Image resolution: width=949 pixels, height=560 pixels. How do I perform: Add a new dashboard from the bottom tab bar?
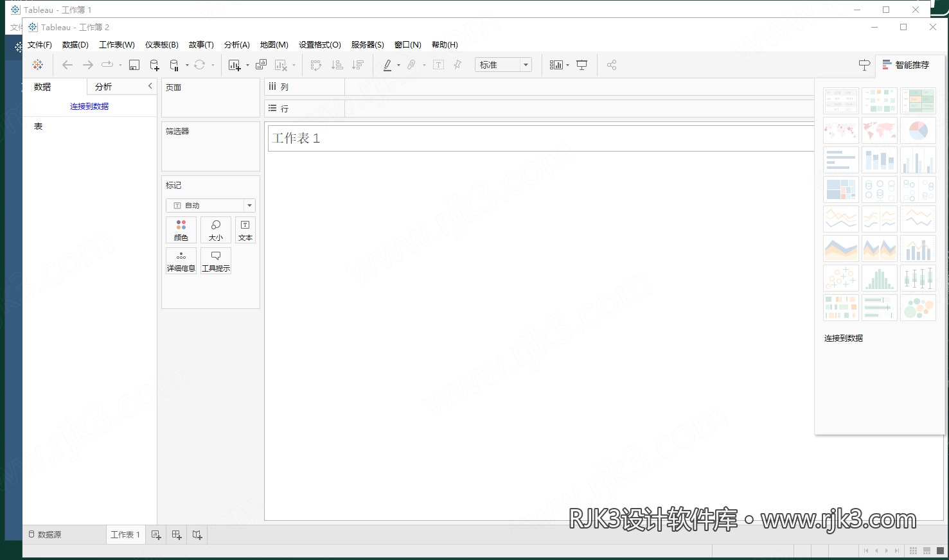point(177,535)
